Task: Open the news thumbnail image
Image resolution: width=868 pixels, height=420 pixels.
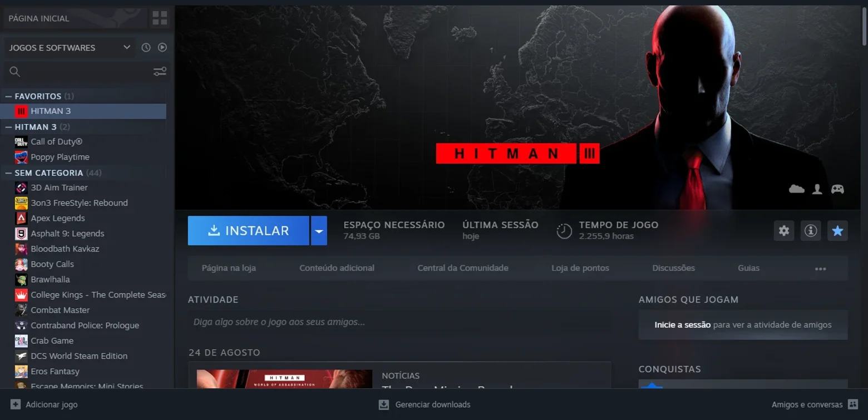Action: (x=284, y=379)
